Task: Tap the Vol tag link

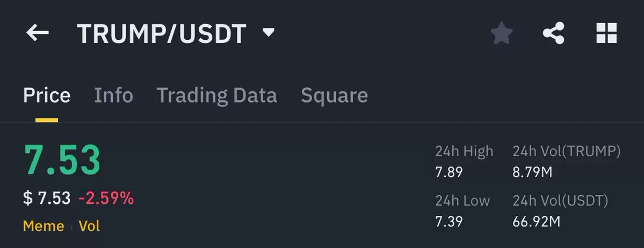Action: click(x=89, y=226)
